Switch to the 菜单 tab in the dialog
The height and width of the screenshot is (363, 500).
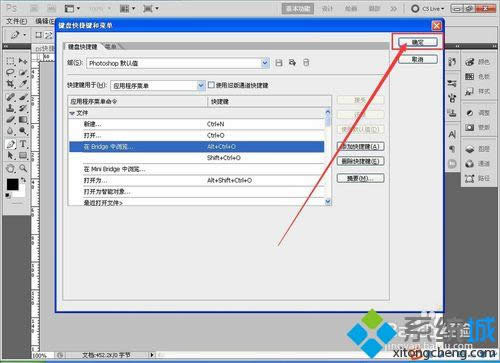(111, 46)
